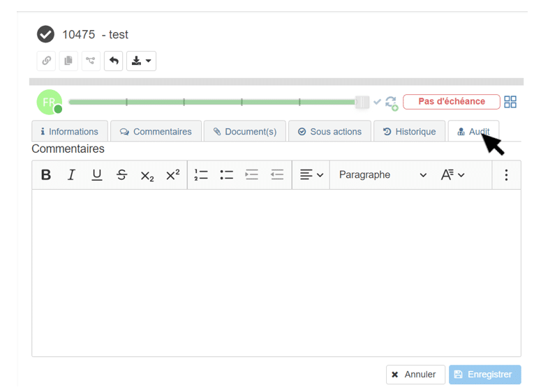Viewport: 534px width, 392px height.
Task: Open the Sous actions tab
Action: click(329, 131)
